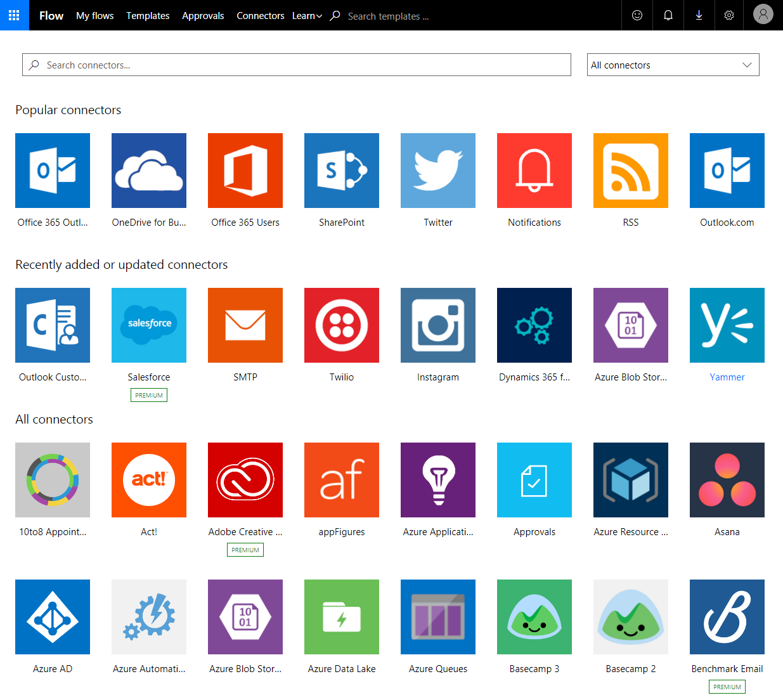The image size is (783, 700).
Task: Open the settings gear in header
Action: (729, 15)
